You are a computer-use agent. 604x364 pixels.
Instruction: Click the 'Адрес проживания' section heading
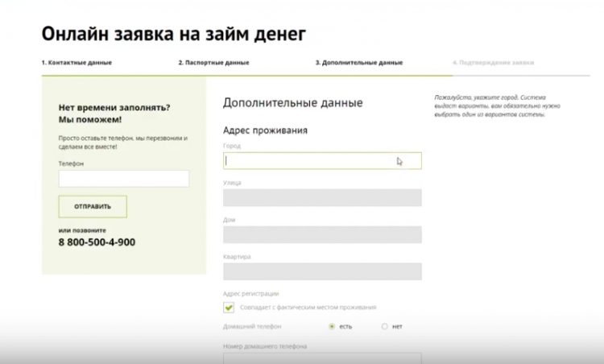point(265,130)
